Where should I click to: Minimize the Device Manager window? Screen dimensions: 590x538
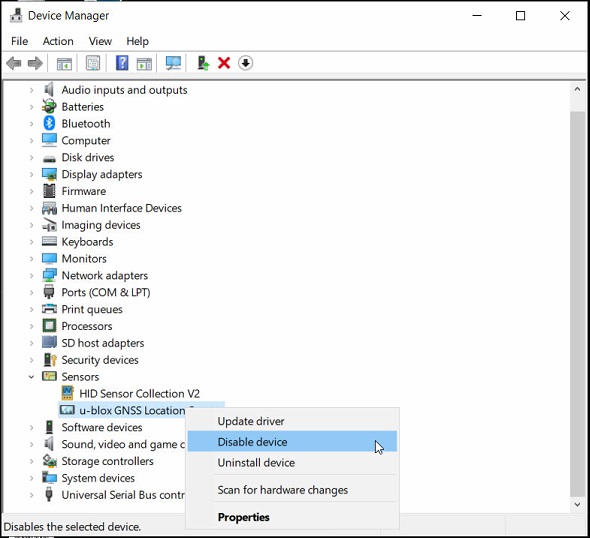(x=477, y=16)
